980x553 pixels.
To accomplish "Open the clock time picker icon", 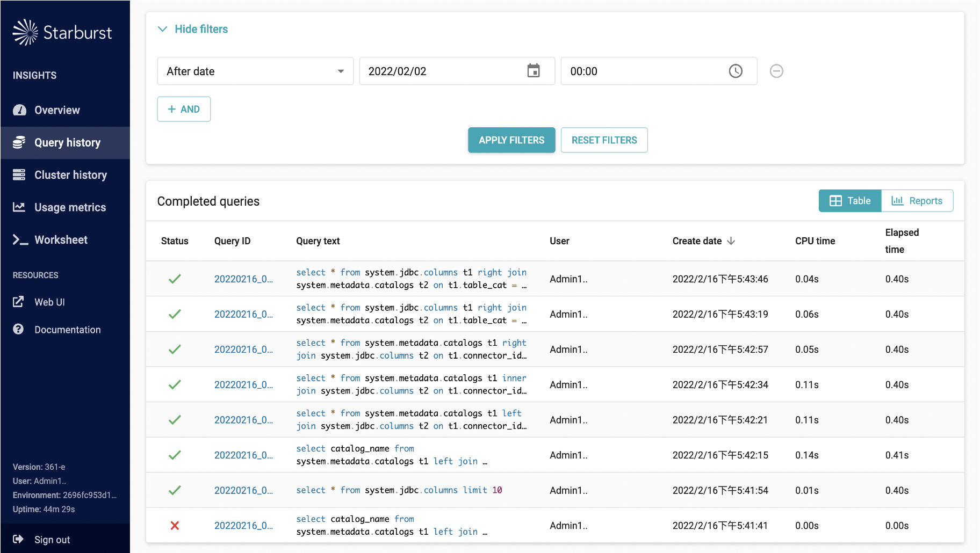I will 736,71.
